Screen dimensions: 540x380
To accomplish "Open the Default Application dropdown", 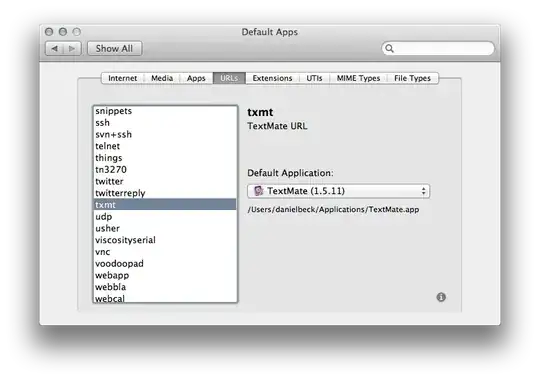I will pos(339,191).
